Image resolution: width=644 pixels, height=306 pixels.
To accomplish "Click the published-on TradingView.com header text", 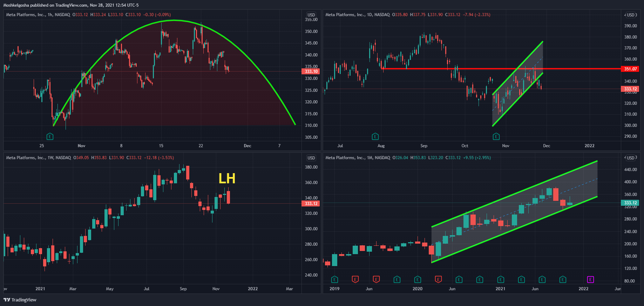I will pyautogui.click(x=71, y=5).
